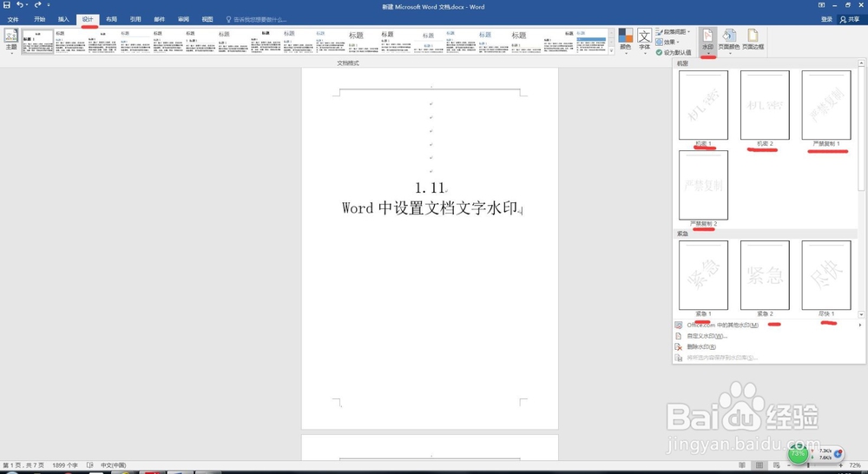Viewport: 868px width, 474px height.
Task: Select the first document style set thumbnail
Action: [37, 42]
